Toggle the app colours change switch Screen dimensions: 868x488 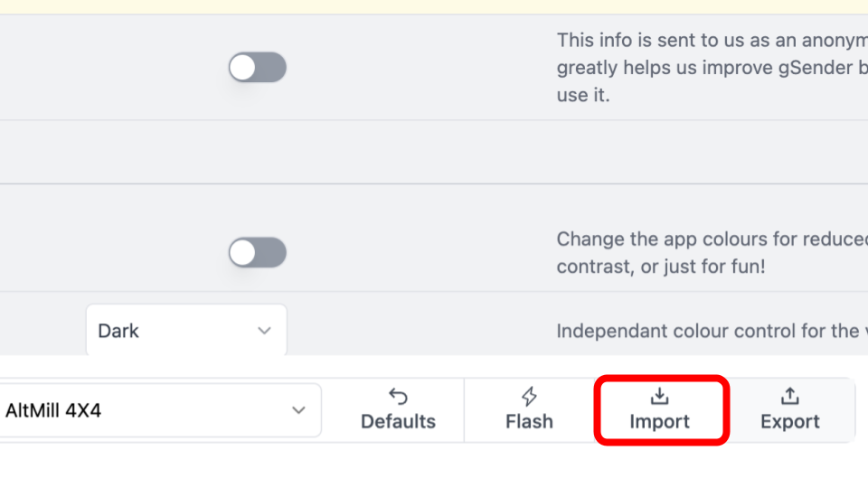coord(258,253)
